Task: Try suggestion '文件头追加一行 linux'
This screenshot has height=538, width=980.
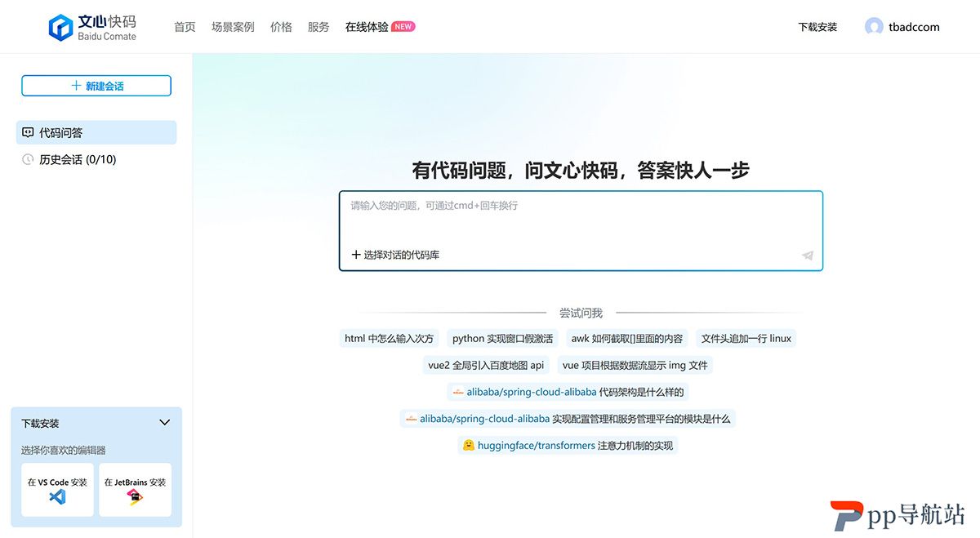Action: [746, 338]
